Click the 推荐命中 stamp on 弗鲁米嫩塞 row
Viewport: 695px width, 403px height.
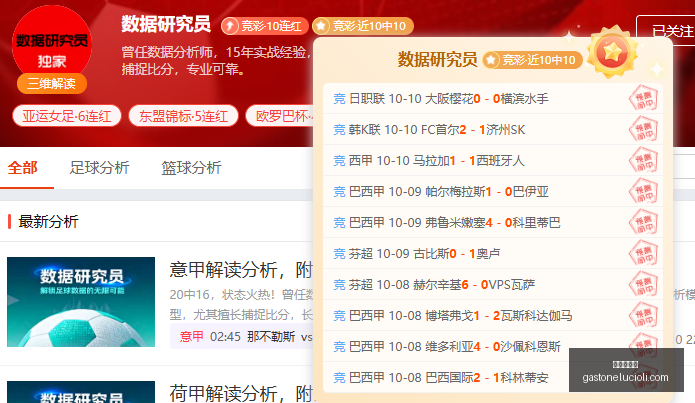(x=644, y=222)
